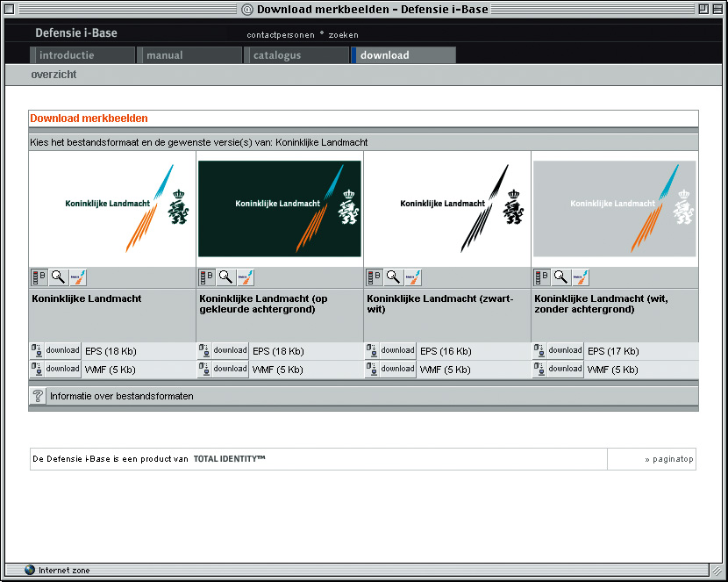Image resolution: width=728 pixels, height=582 pixels.
Task: Click the paintbrush icon under the black-and-white logo
Action: tap(413, 277)
